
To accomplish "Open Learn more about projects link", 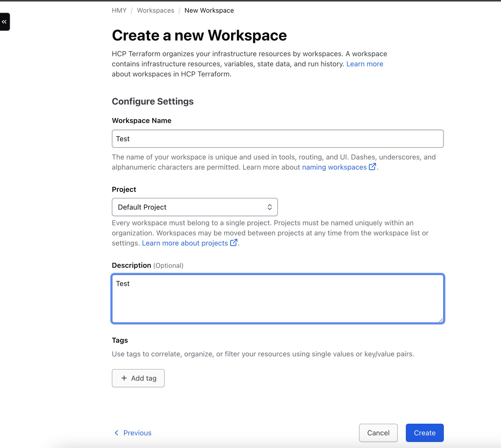I will 185,243.
